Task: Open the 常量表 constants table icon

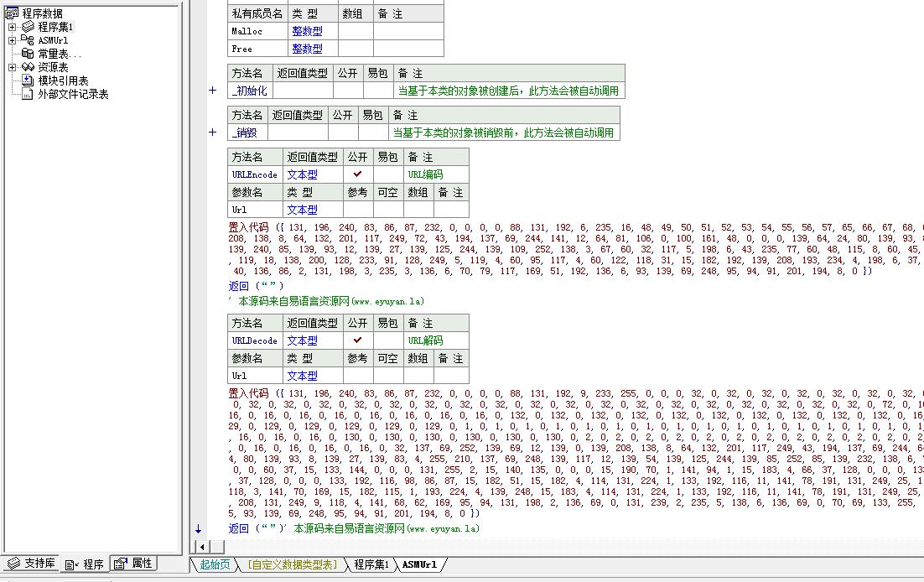Action: 28,54
